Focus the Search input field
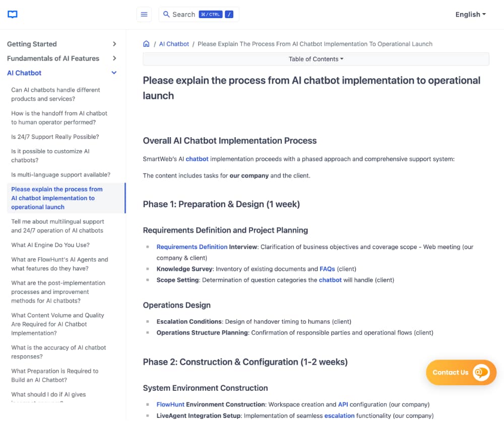This screenshot has height=421, width=504. point(183,15)
